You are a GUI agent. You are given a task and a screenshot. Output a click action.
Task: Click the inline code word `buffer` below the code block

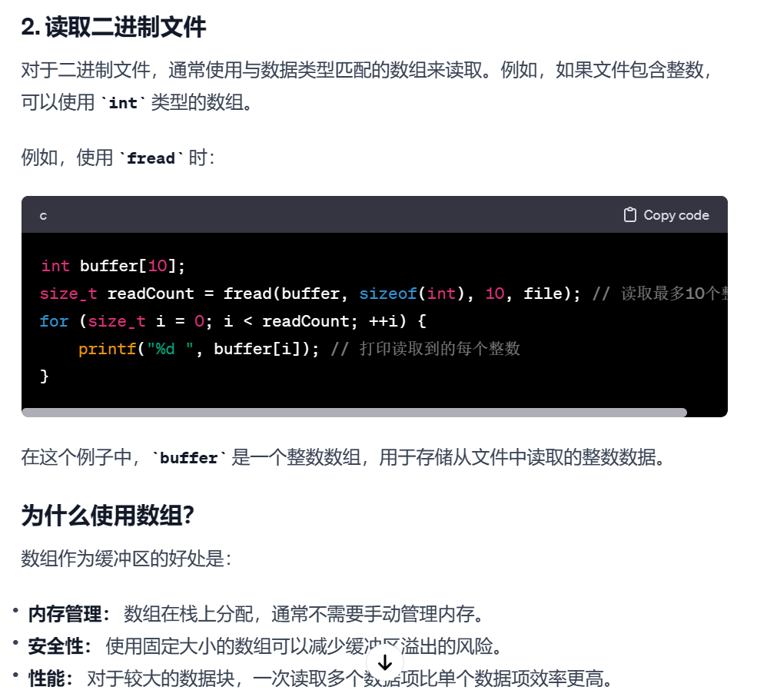tap(188, 458)
